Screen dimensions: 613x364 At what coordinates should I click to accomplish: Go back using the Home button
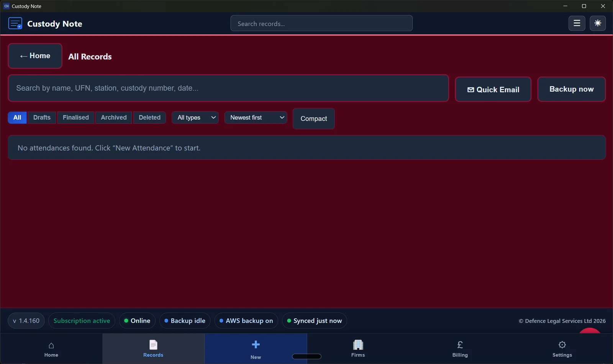(34, 56)
